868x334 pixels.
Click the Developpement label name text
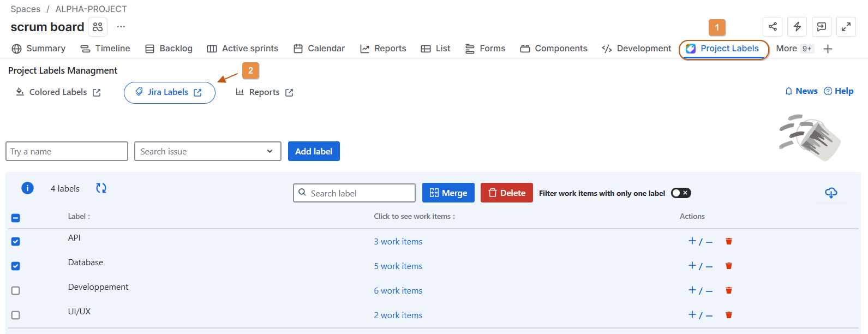point(98,287)
